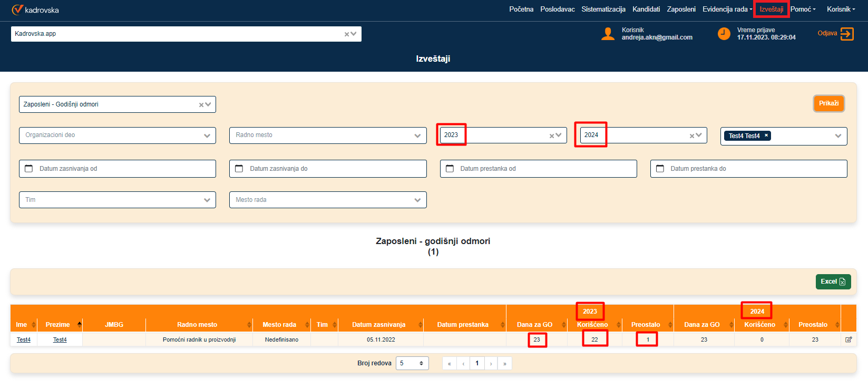The height and width of the screenshot is (388, 868).
Task: Export the report with Excel button
Action: [x=833, y=282]
